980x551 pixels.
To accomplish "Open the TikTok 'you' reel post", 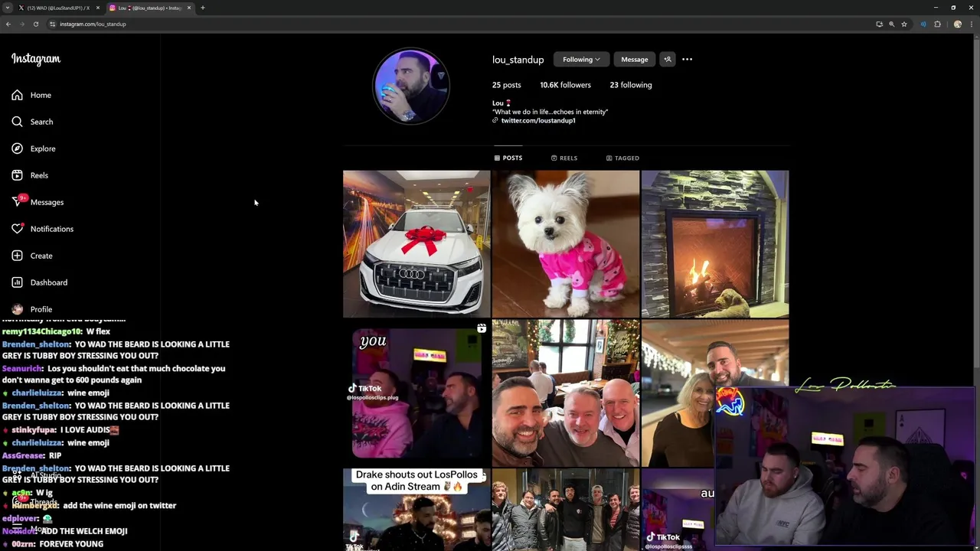I will pos(416,393).
